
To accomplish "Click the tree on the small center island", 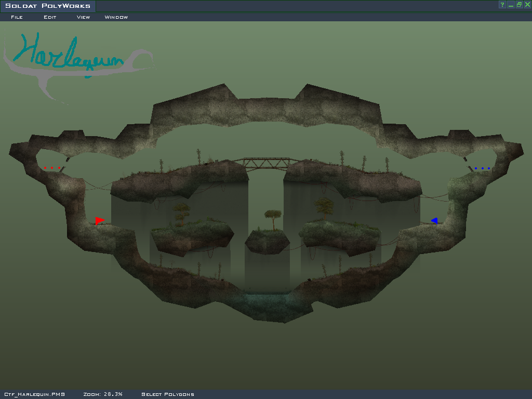I will point(273,219).
